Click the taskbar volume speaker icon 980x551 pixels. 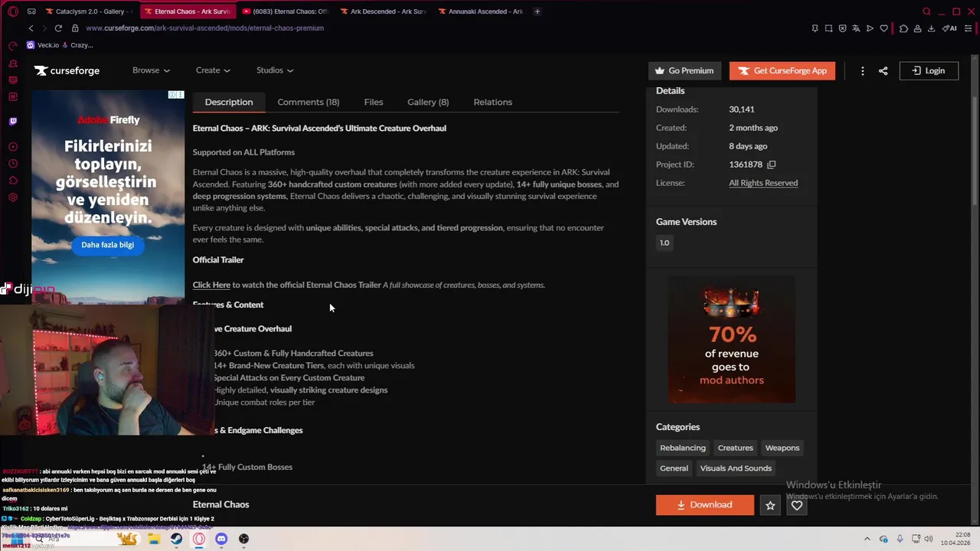click(929, 539)
